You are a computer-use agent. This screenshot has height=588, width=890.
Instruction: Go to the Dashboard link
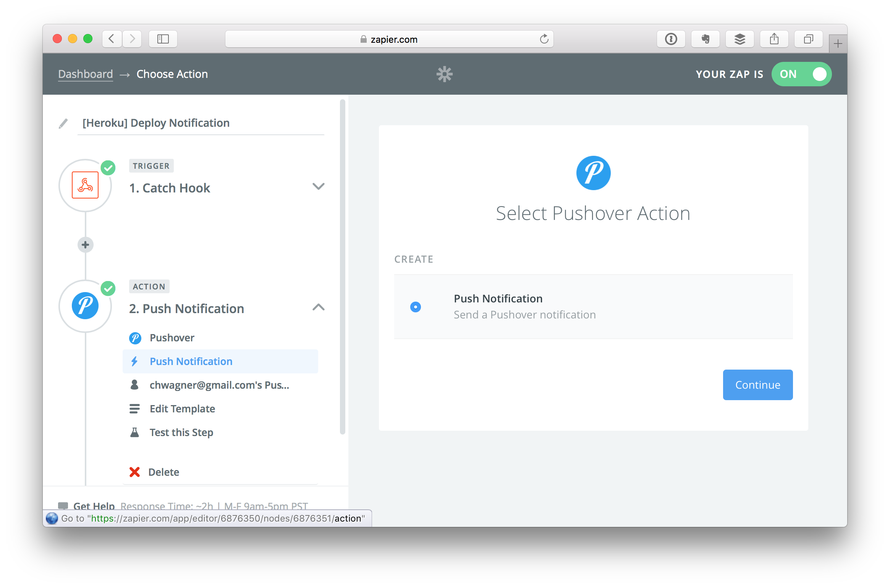click(86, 74)
